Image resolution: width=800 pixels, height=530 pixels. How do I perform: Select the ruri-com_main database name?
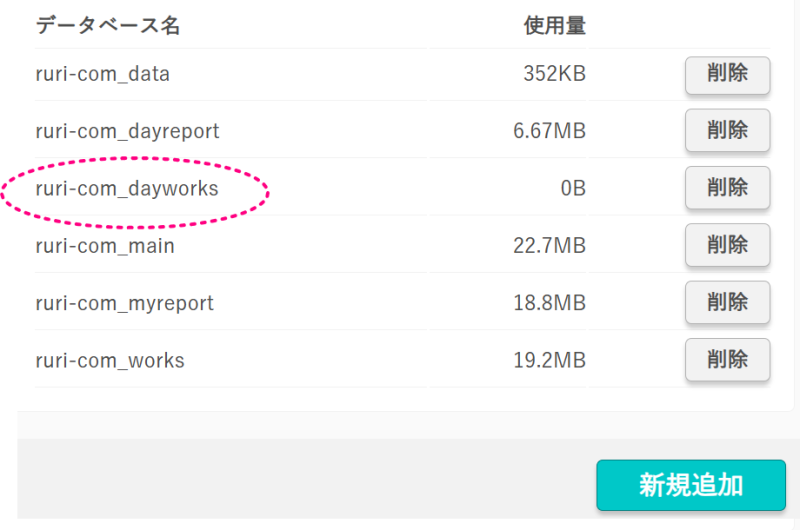105,246
